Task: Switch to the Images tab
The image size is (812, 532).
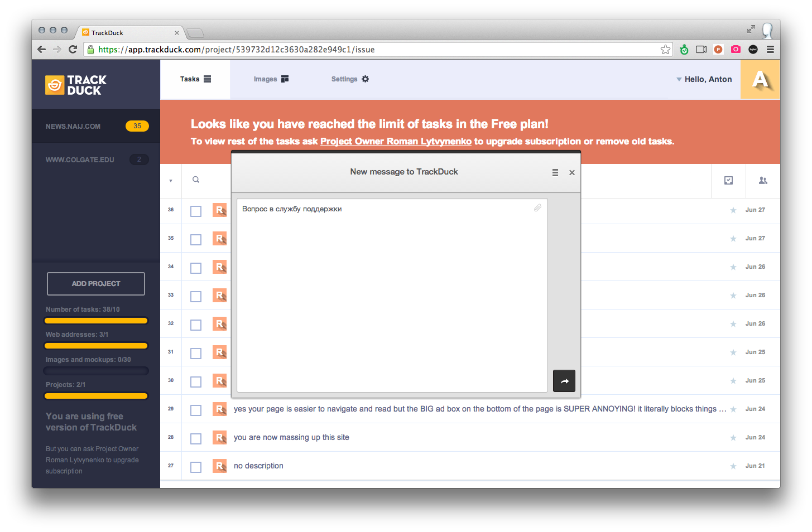Action: (x=271, y=79)
